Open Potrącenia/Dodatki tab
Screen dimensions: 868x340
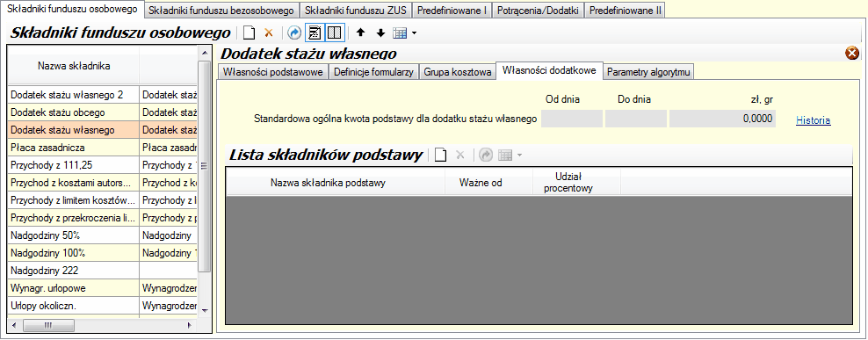538,11
